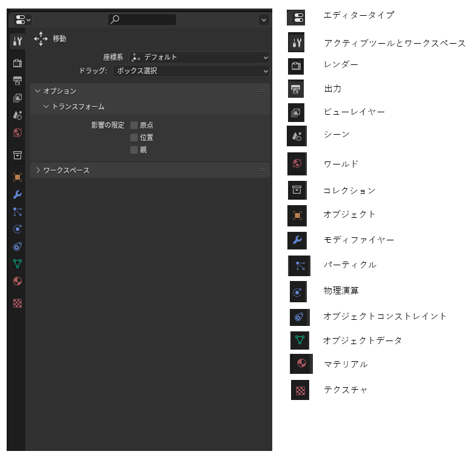Open the World tab in the Properties tab column
This screenshot has height=454, width=476.
(x=18, y=132)
